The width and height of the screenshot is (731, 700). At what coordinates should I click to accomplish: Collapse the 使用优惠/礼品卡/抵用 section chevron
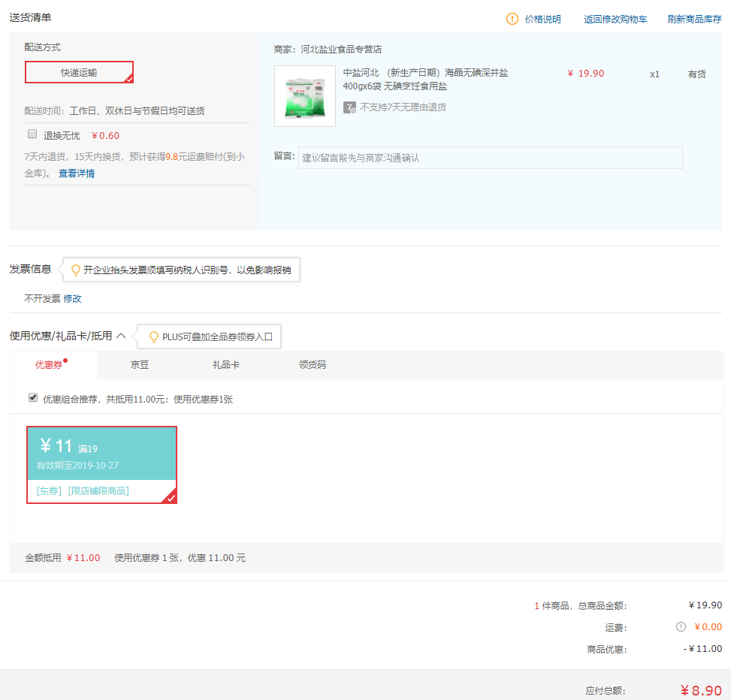[121, 336]
